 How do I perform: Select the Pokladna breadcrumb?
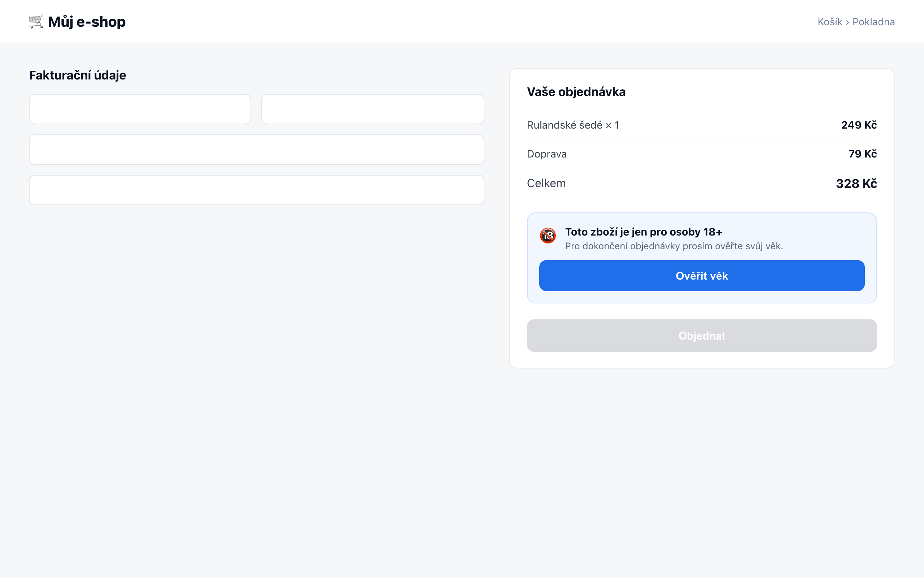(873, 22)
